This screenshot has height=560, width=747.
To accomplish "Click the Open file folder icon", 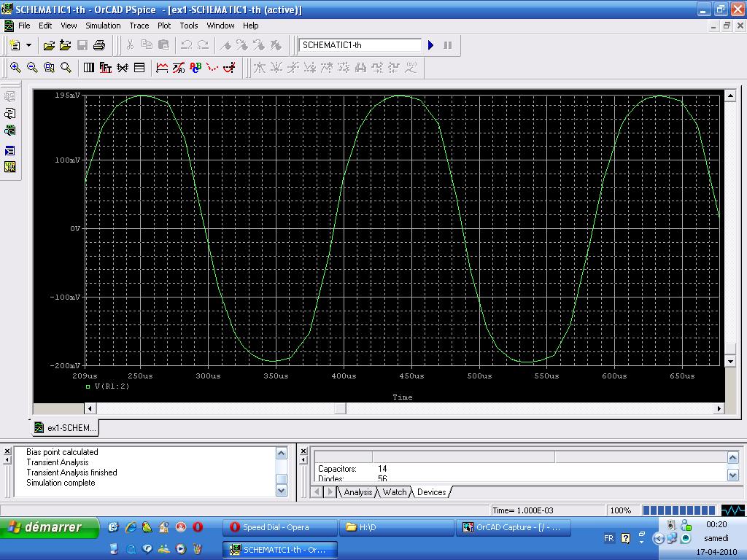I will (49, 45).
